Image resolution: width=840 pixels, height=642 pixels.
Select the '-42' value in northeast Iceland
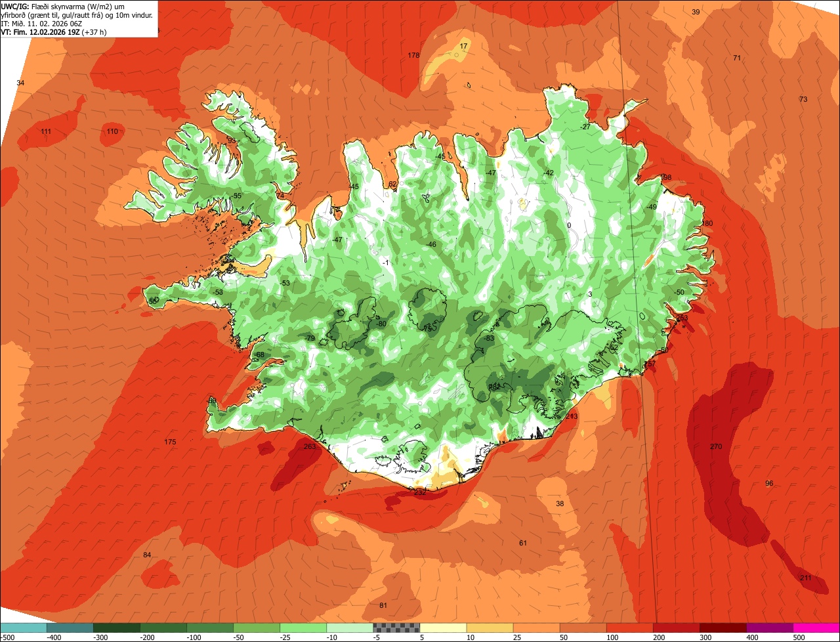coord(549,173)
